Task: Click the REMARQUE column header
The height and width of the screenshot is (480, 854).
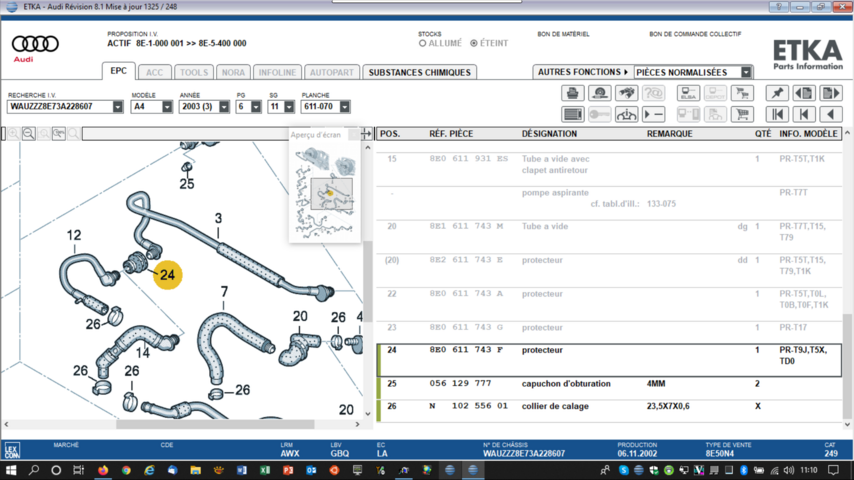Action: pos(669,133)
